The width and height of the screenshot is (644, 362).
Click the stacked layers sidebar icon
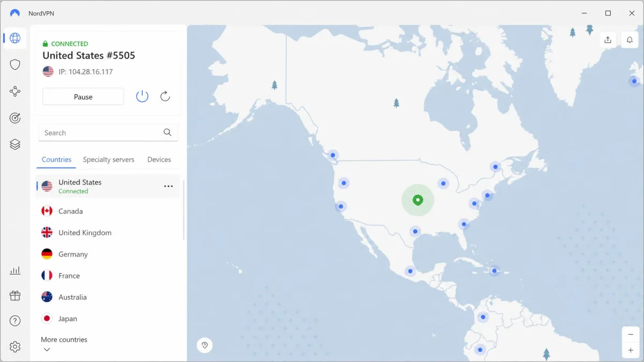point(15,144)
